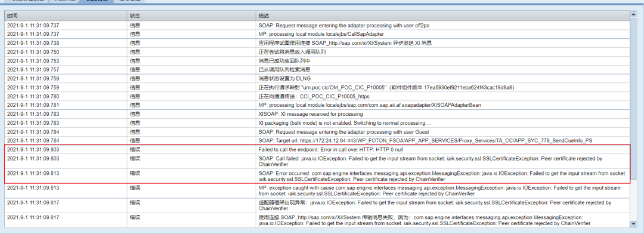Select the description '消息状态设置为 DLNG'
The height and width of the screenshot is (234, 644).
tap(285, 79)
